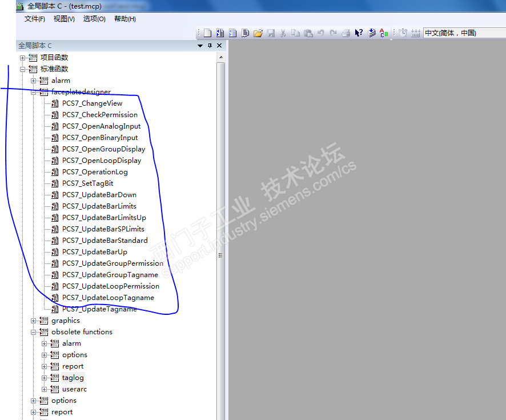
Task: Expand report under obsolete functions
Action: coord(44,367)
